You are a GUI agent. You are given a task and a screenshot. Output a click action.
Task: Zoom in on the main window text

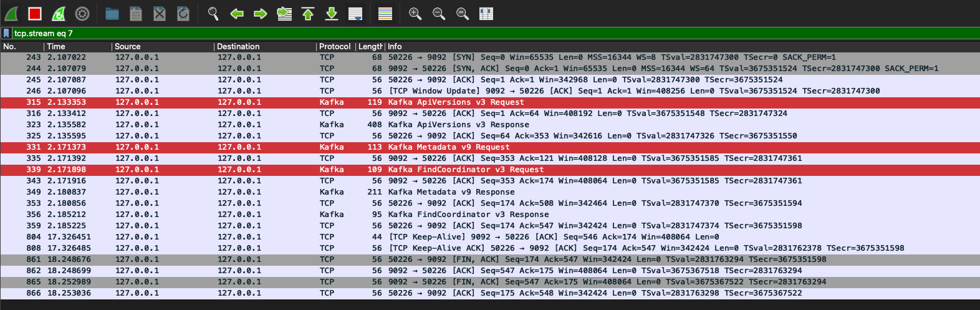click(x=415, y=14)
